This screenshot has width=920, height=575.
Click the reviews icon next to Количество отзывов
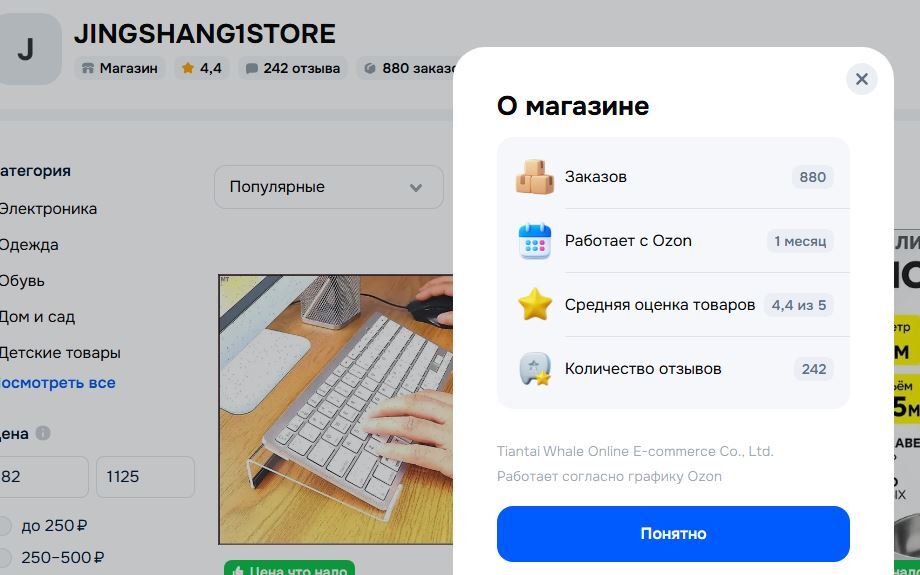(x=535, y=368)
